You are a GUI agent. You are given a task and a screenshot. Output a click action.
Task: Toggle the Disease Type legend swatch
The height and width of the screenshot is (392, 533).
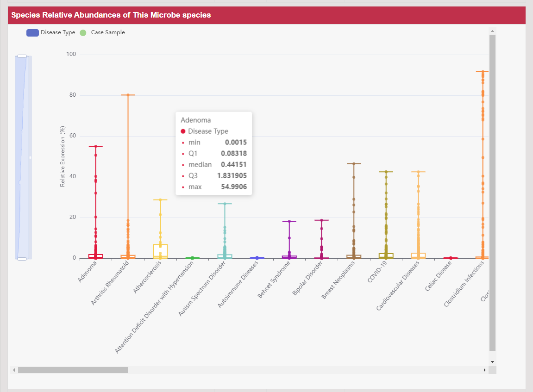pos(33,33)
